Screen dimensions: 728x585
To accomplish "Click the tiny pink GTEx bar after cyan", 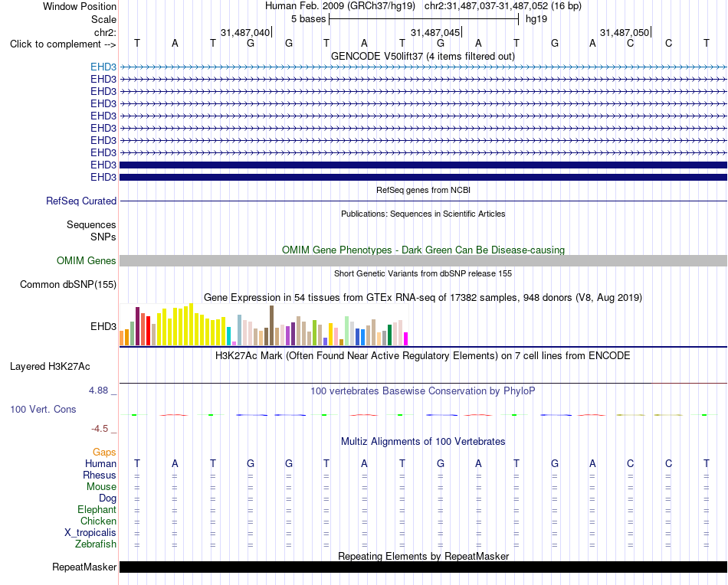I will point(234,344).
